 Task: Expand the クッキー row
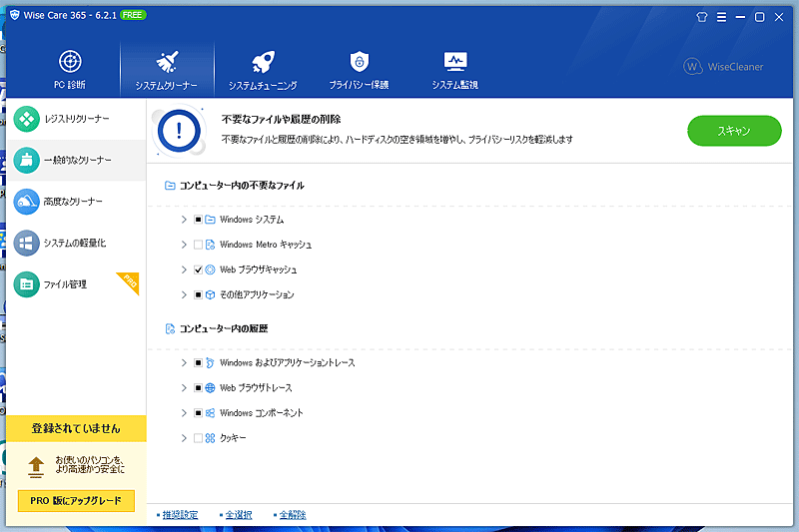[x=184, y=438]
